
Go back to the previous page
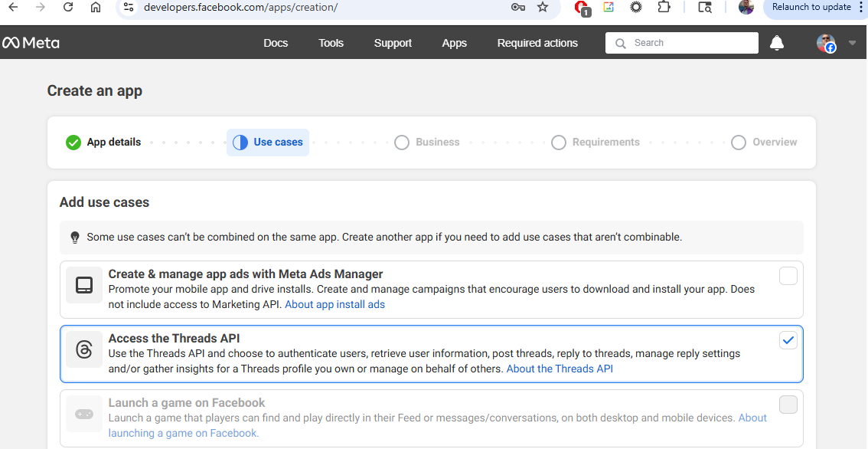13,7
